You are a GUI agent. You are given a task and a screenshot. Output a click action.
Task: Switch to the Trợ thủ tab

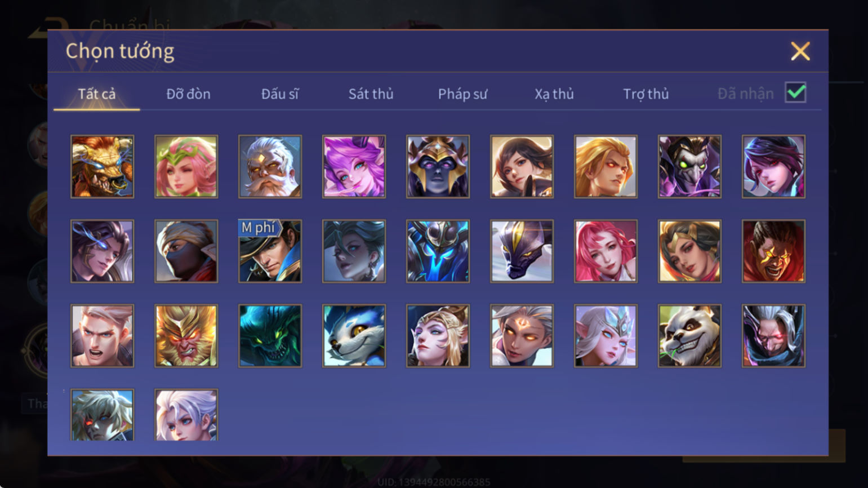(x=646, y=94)
